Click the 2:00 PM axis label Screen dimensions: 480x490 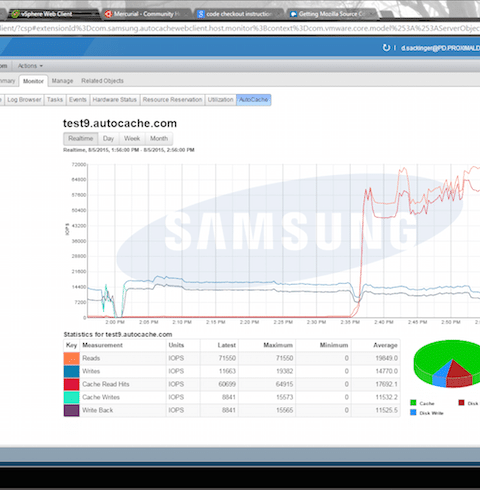(x=115, y=322)
